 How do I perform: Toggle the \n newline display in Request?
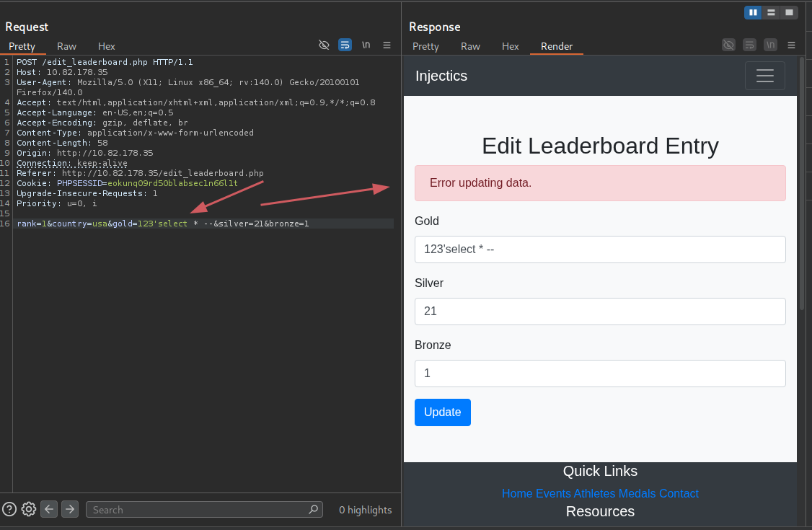click(x=366, y=45)
